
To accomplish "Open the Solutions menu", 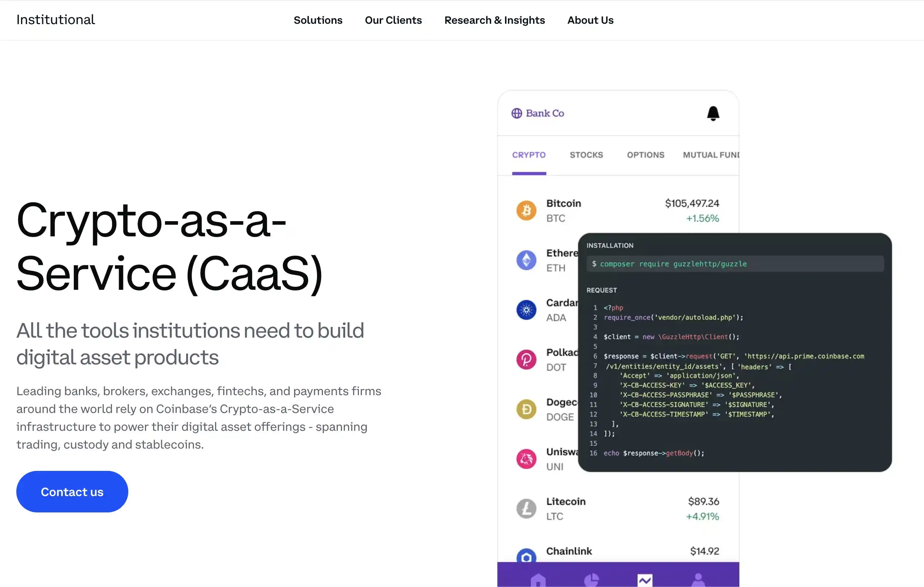I will click(x=318, y=20).
